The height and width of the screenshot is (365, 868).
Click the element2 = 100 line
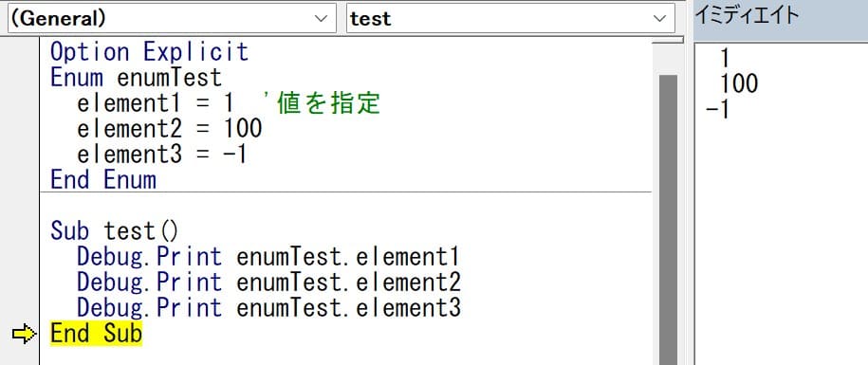[170, 129]
